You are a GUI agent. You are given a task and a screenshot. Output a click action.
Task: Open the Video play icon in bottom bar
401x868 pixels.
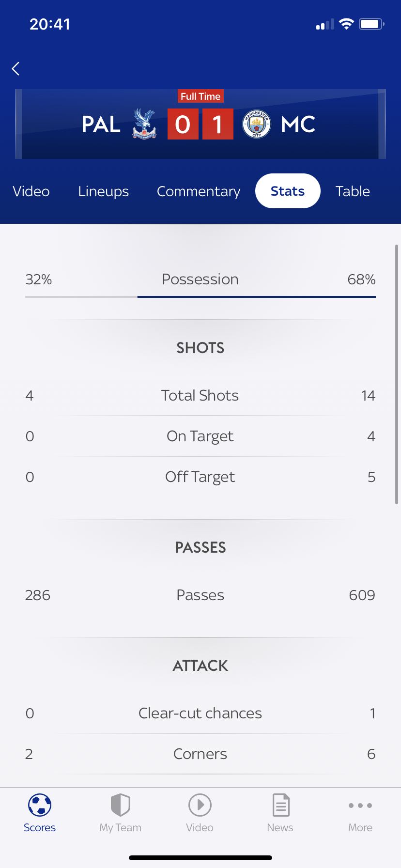tap(200, 805)
